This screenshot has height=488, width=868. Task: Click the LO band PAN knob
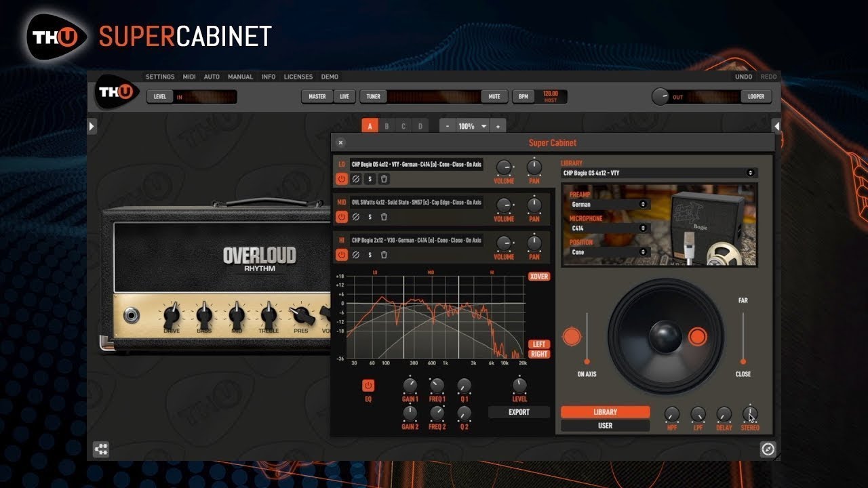tap(534, 167)
